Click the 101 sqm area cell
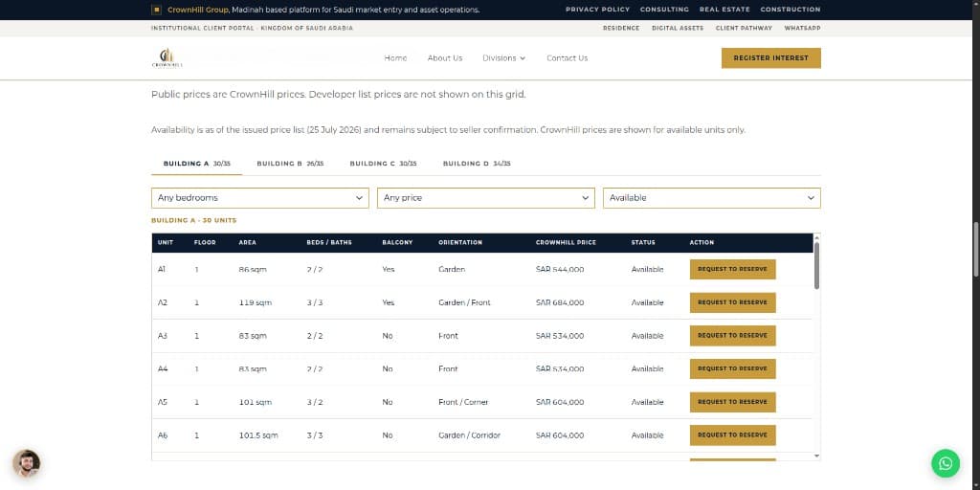This screenshot has height=490, width=980. click(255, 402)
